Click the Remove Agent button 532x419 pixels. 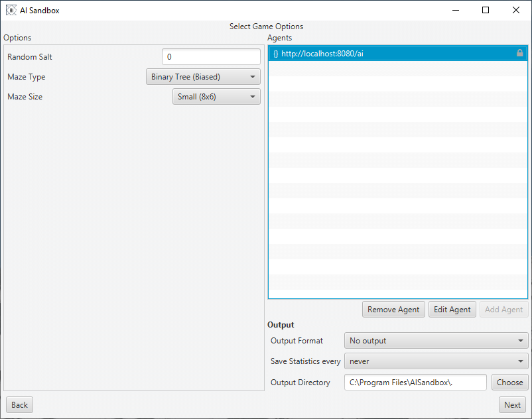[x=393, y=309]
